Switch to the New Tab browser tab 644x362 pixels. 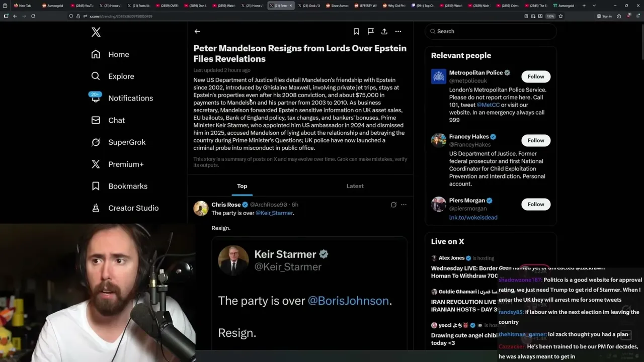pyautogui.click(x=23, y=6)
